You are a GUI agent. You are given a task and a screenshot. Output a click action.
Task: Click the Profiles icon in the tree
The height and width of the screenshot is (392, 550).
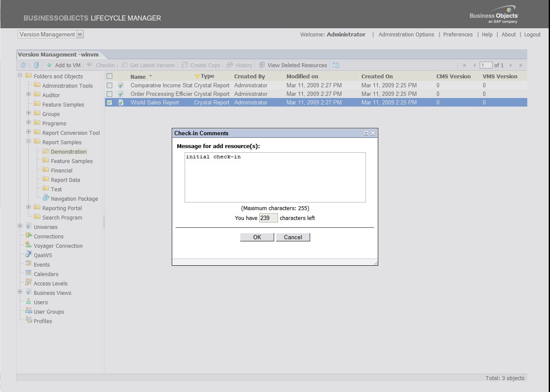(x=28, y=321)
